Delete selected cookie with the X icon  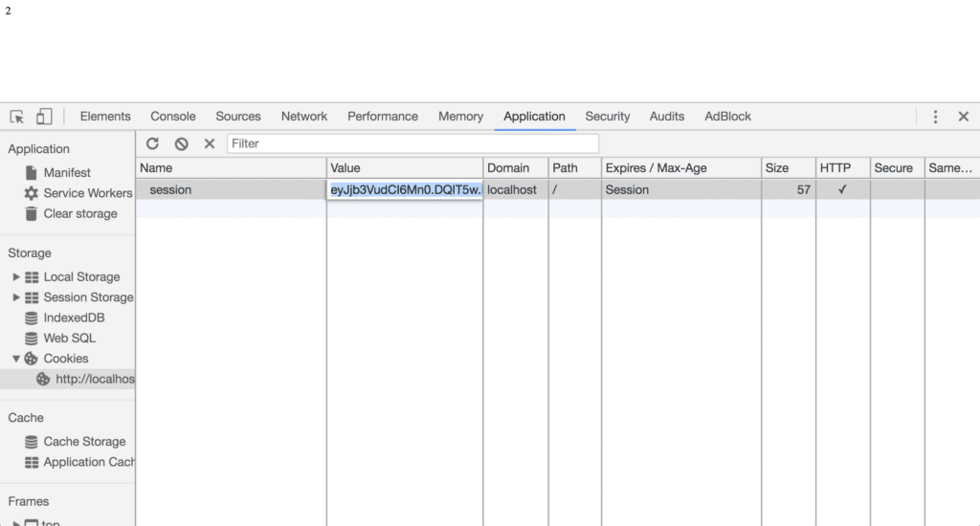[210, 143]
